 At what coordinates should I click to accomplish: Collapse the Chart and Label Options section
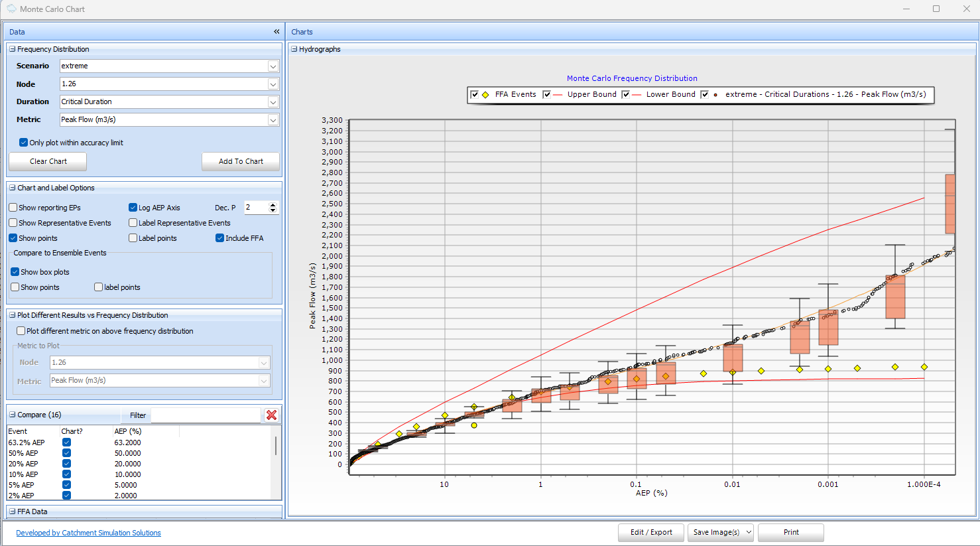tap(13, 188)
